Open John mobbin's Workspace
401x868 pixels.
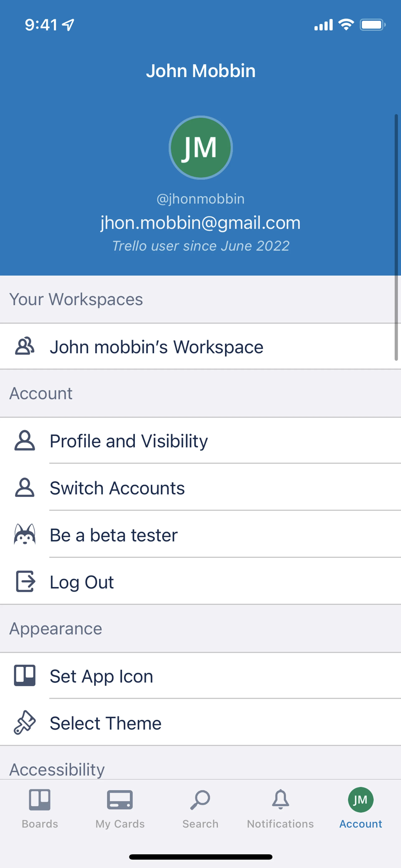point(157,347)
